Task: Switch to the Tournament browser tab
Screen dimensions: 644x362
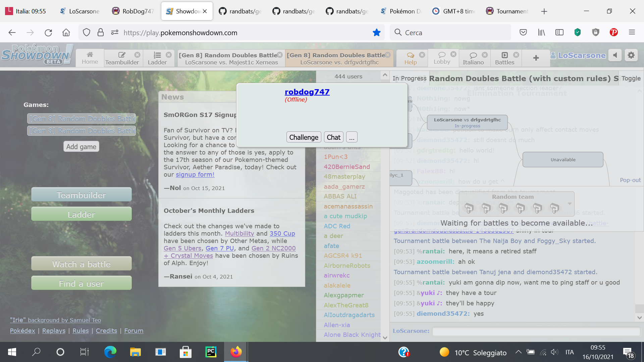Action: 507,11
